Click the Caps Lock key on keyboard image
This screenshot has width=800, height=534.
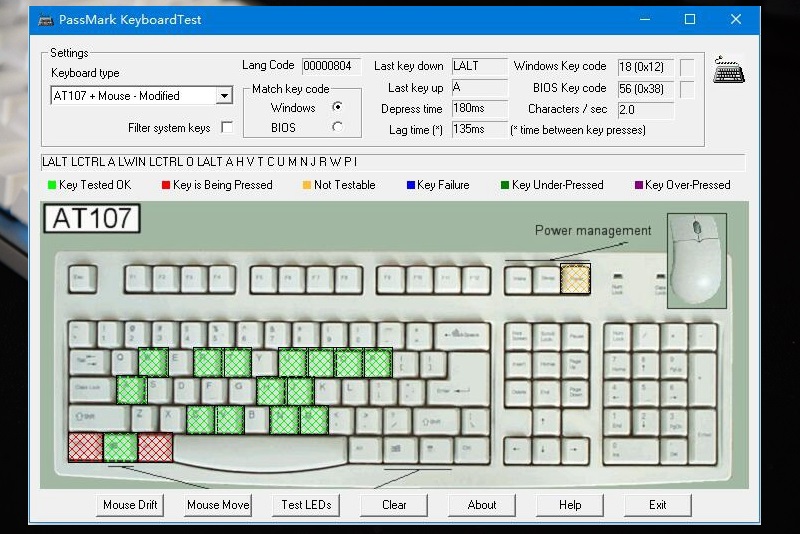(x=92, y=390)
